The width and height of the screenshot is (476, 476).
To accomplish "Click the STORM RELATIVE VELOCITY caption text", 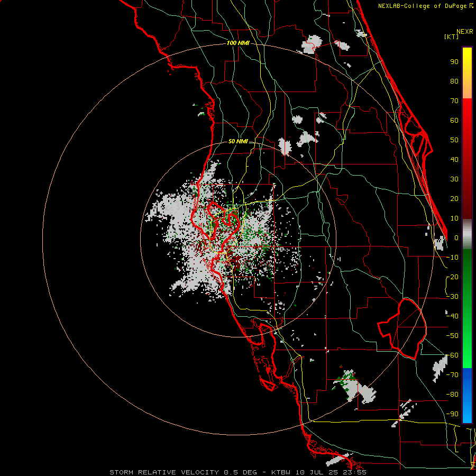I will [x=164, y=472].
